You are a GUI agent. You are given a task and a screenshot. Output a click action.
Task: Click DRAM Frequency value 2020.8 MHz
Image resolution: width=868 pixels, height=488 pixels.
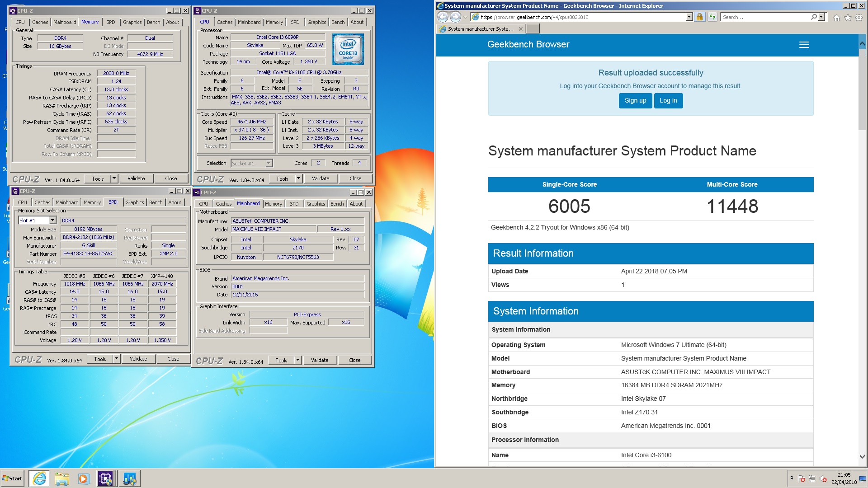coord(116,73)
